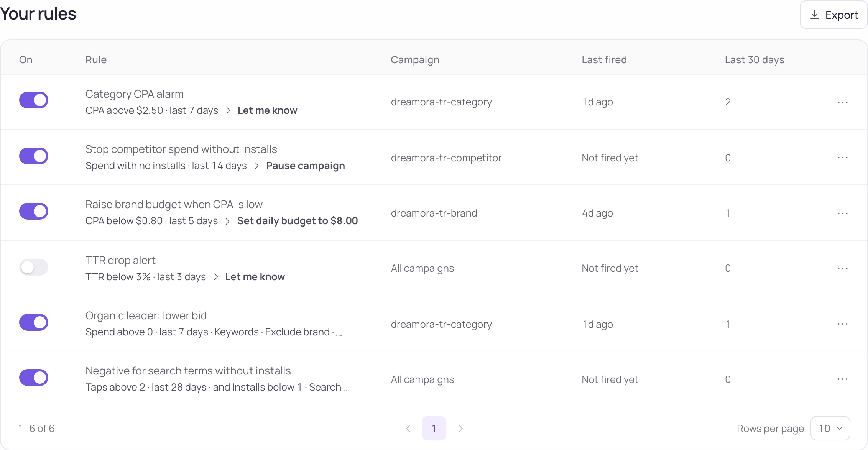Click Taps above 2 condition text

tap(115, 387)
